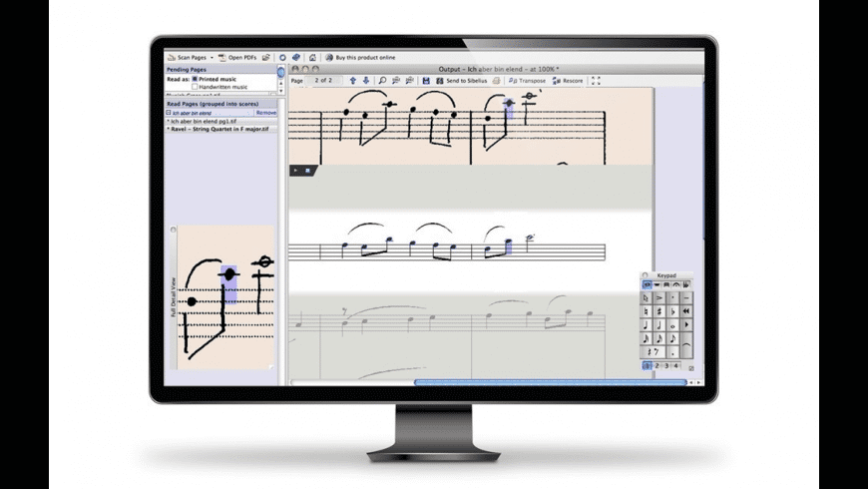
Task: Click the Keypad sharp sign key
Action: 659,311
